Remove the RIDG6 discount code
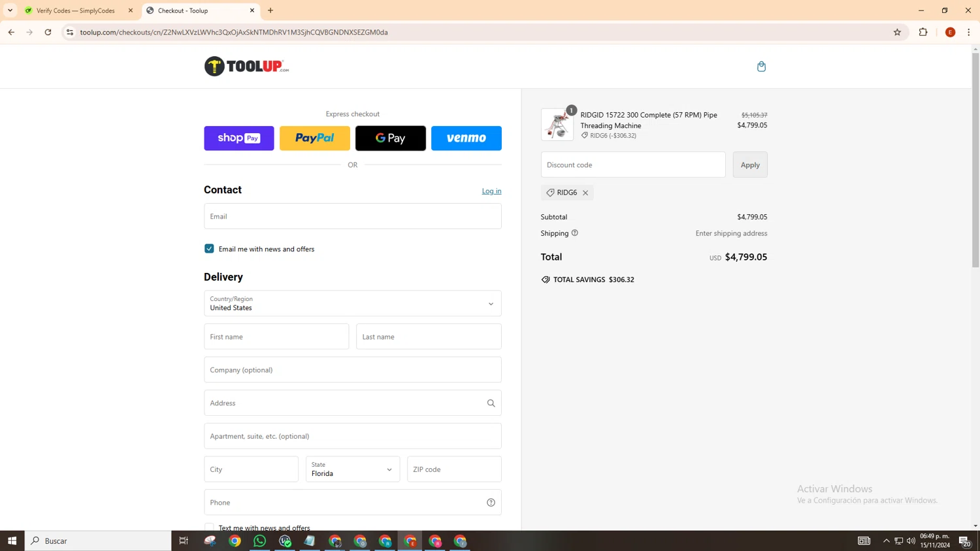980x551 pixels. click(x=585, y=193)
